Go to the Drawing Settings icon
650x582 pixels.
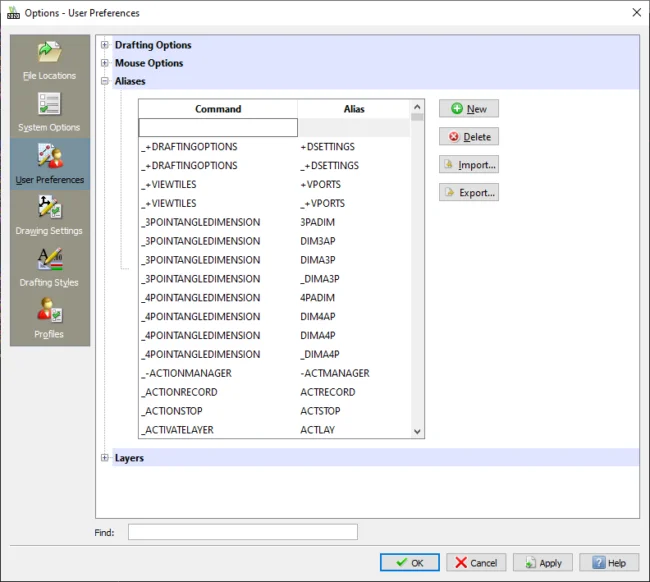coord(50,215)
